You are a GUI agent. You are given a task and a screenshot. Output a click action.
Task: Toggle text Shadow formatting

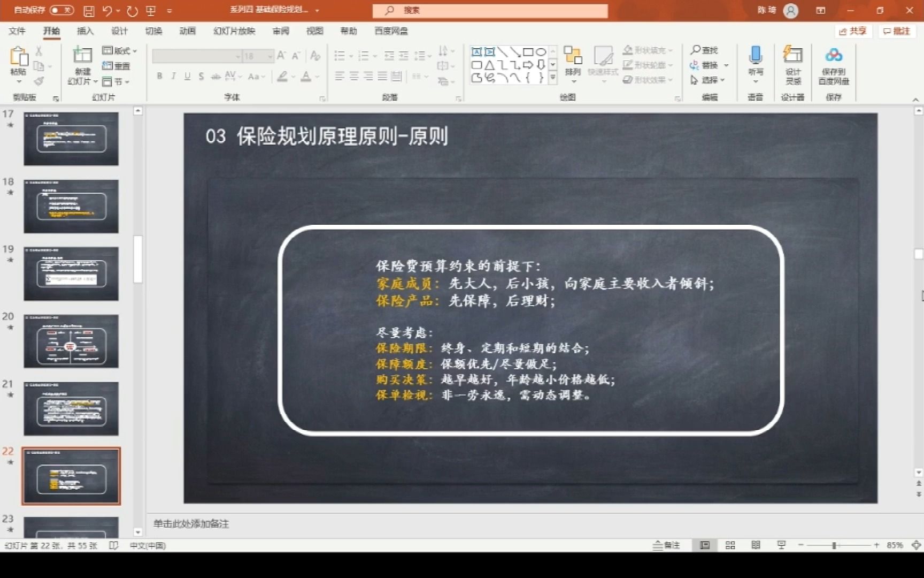tap(201, 77)
